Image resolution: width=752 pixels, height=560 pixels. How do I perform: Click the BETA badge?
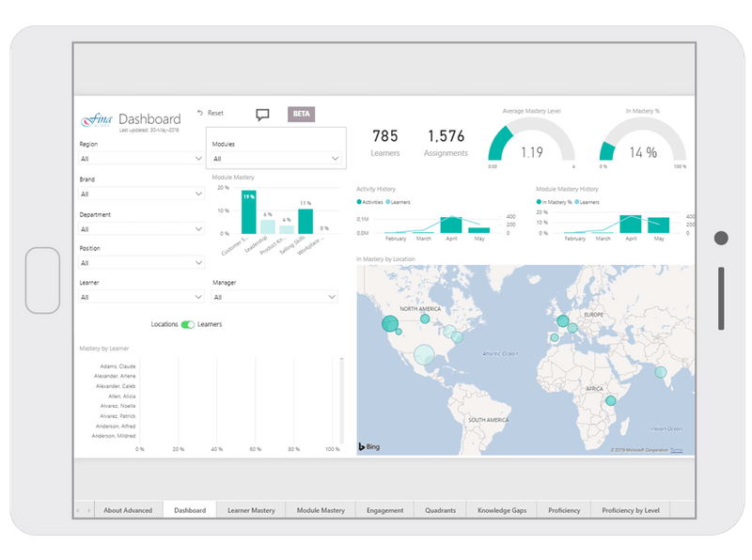(301, 113)
